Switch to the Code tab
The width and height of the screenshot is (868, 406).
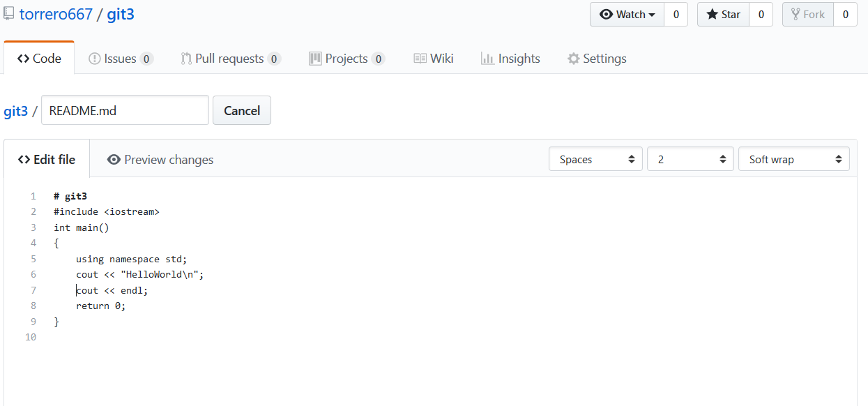[39, 59]
